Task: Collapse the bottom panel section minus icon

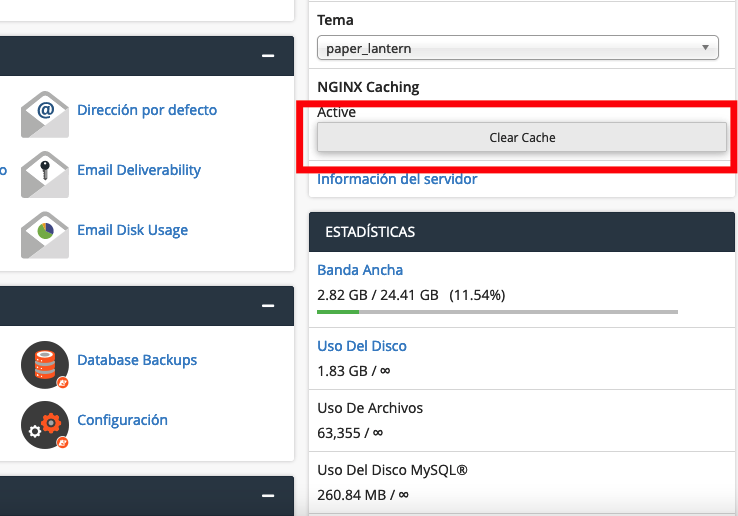Action: coord(268,496)
